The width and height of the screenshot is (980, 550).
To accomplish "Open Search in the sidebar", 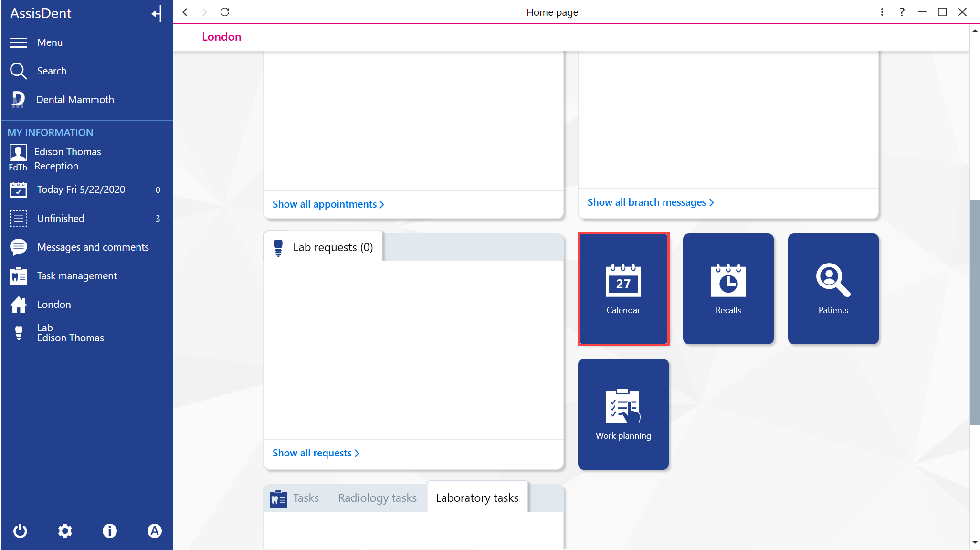I will click(38, 71).
